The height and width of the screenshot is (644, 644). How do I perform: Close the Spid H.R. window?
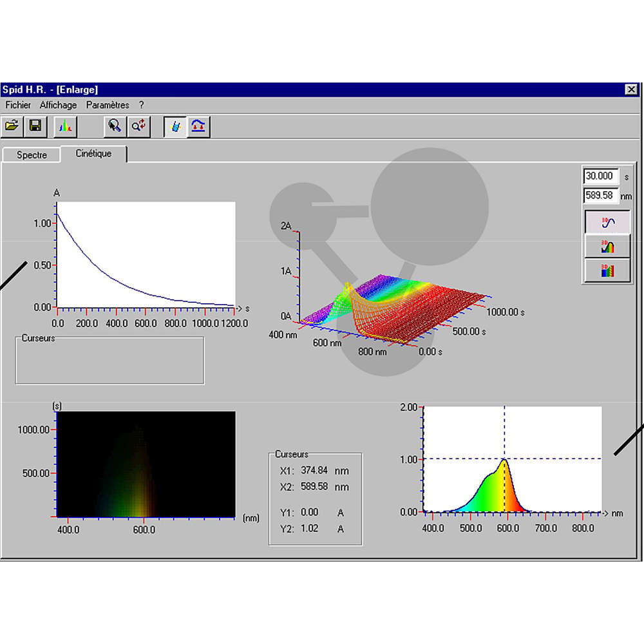point(631,90)
